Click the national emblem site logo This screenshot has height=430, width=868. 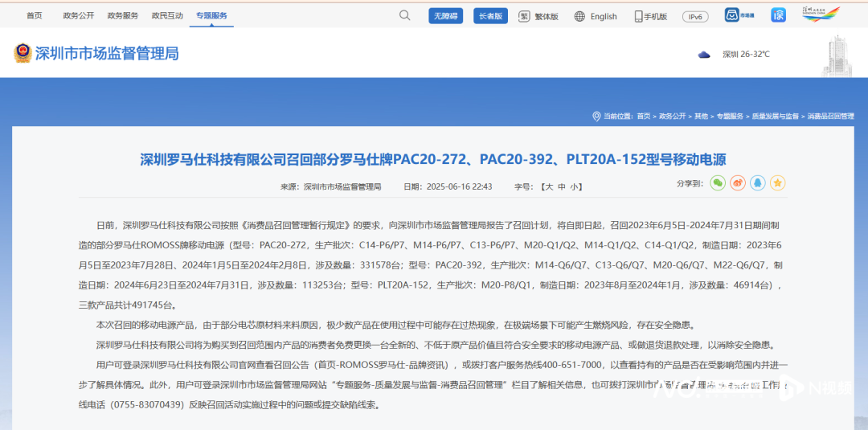click(x=23, y=53)
